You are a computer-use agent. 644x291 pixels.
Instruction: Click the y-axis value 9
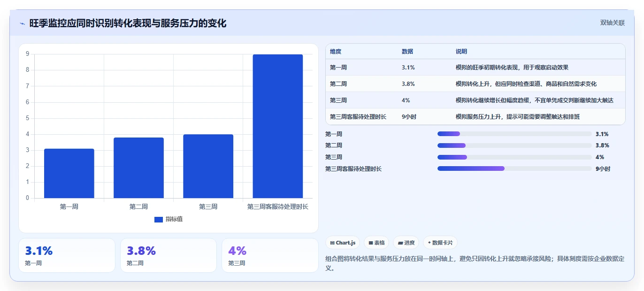[28, 54]
